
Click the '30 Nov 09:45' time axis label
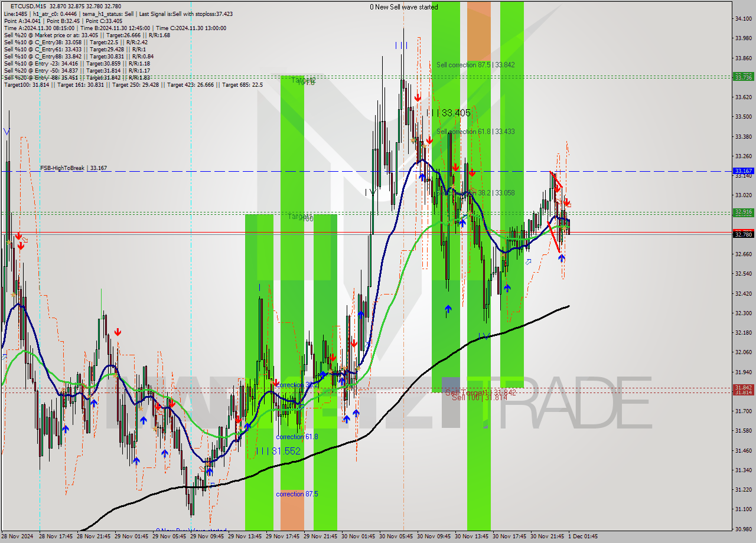[434, 537]
